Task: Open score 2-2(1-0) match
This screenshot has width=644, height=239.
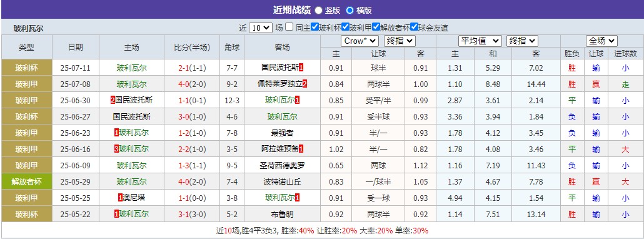Action: point(192,149)
